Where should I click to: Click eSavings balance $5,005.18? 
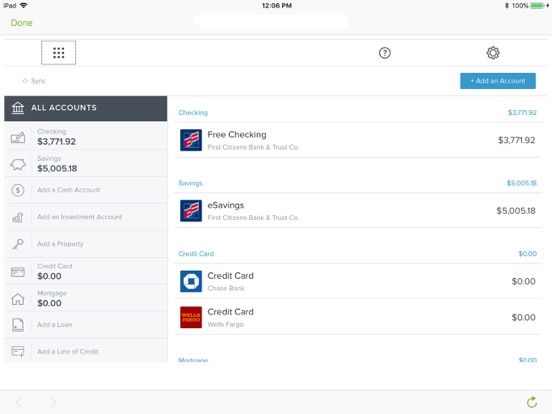coord(516,211)
